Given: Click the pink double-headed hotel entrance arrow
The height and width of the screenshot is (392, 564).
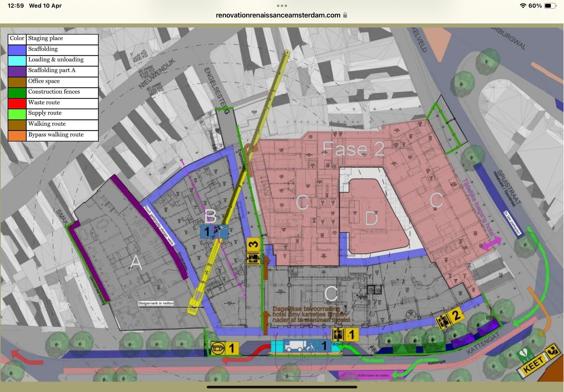Looking at the screenshot, I should [492, 244].
